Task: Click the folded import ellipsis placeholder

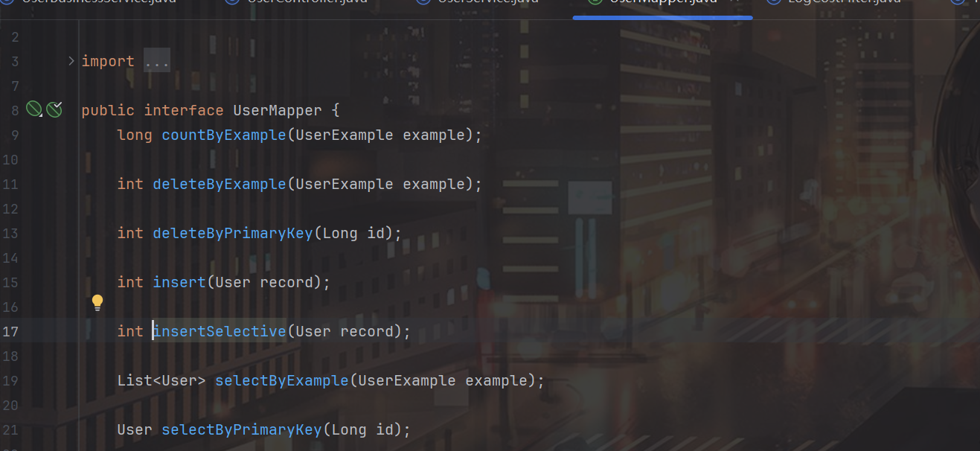Action: point(157,62)
